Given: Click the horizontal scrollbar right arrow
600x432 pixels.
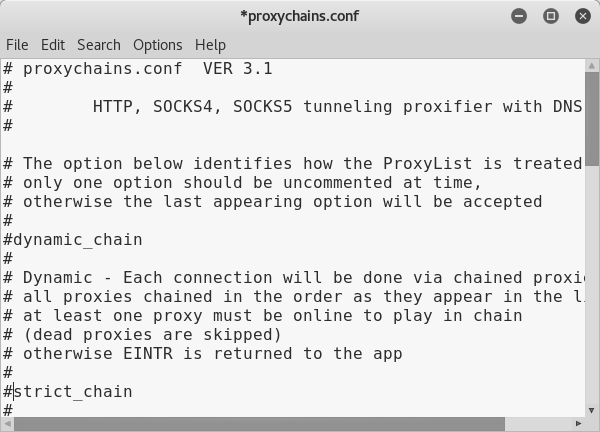Looking at the screenshot, I should point(578,424).
